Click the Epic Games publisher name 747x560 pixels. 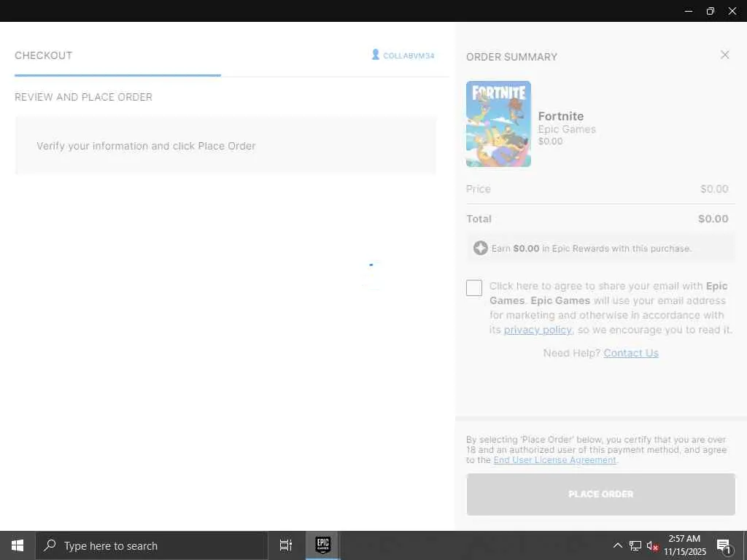pos(567,129)
